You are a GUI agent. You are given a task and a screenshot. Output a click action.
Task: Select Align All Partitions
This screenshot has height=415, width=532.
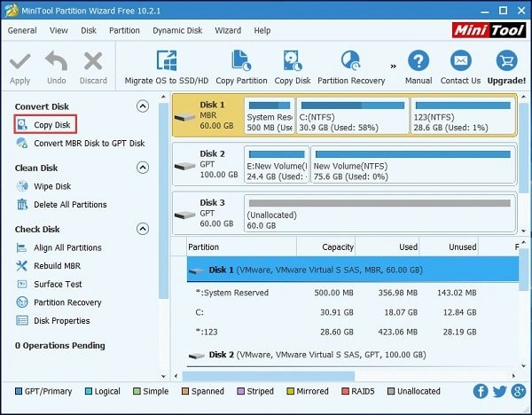tap(59, 247)
